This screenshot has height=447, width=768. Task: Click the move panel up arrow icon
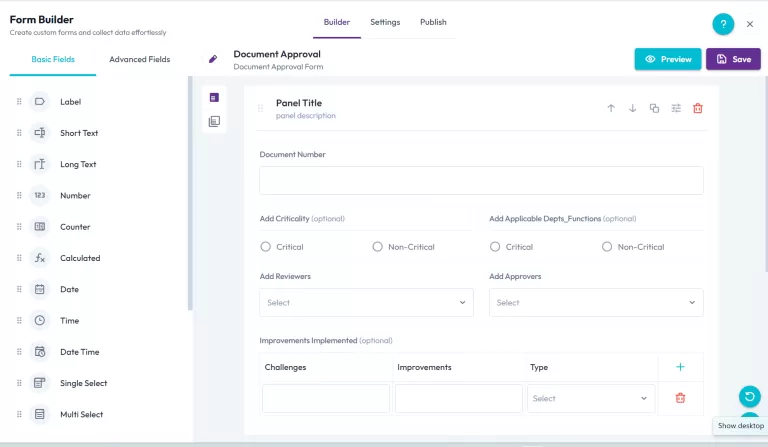point(611,108)
